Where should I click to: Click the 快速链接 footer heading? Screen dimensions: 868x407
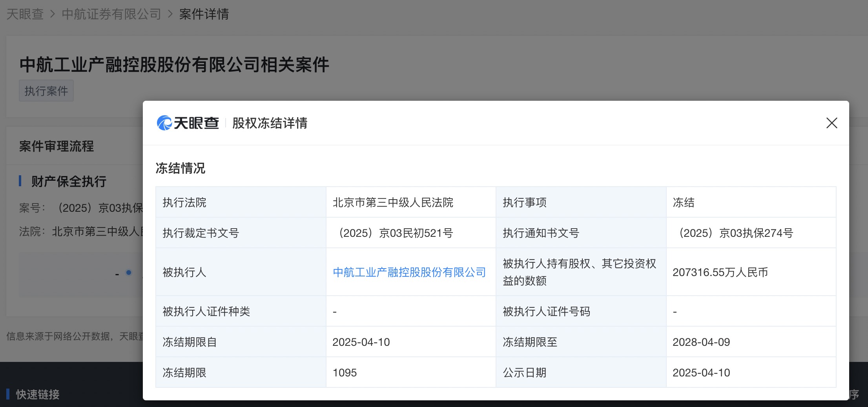[38, 394]
